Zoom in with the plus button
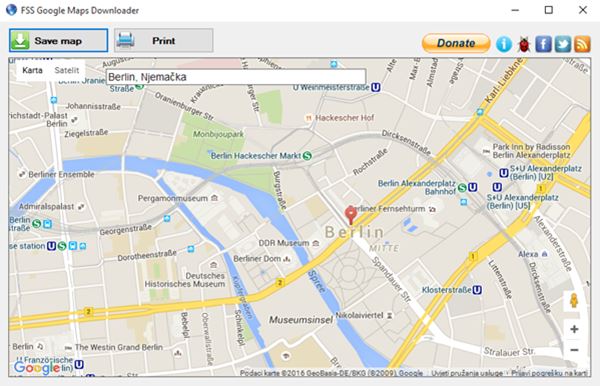 pyautogui.click(x=574, y=329)
